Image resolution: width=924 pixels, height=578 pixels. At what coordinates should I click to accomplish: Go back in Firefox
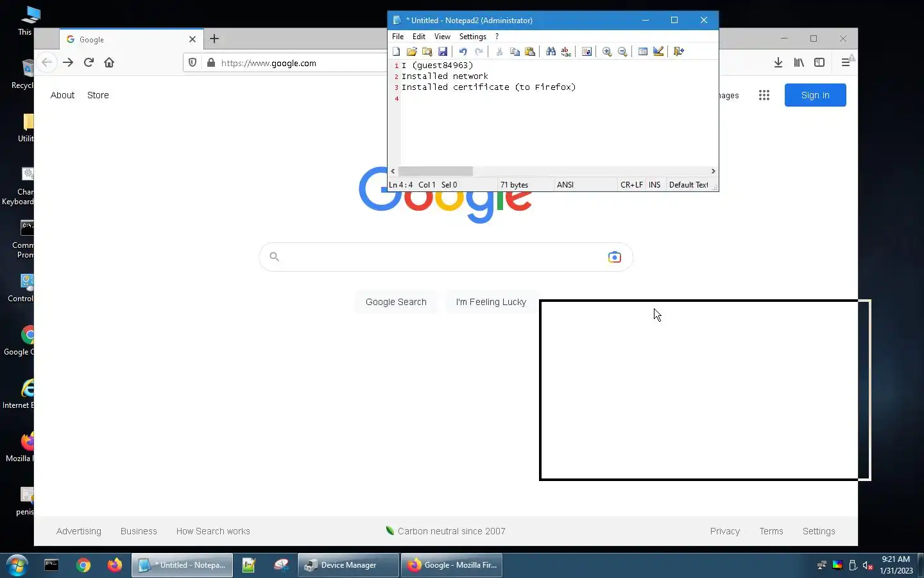[x=46, y=62]
